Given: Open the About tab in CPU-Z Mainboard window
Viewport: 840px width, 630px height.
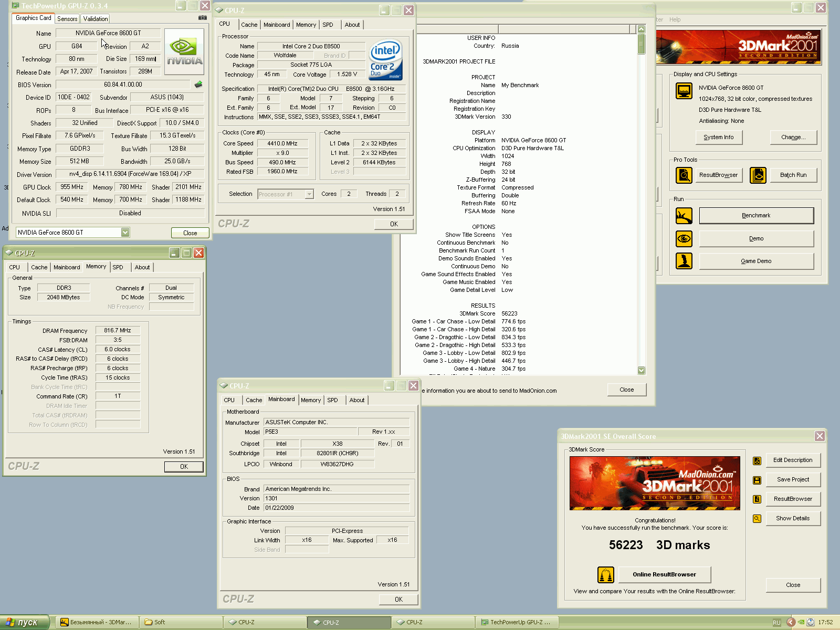Looking at the screenshot, I should 357,400.
